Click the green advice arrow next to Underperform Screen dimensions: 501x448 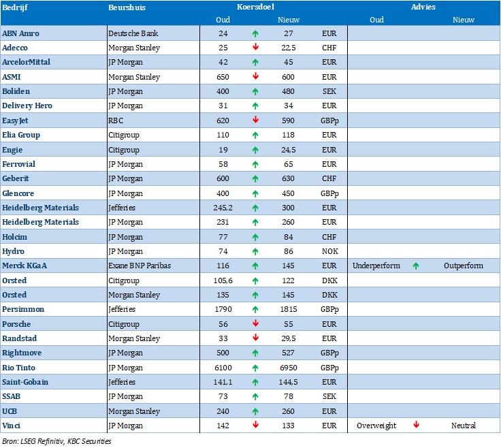(416, 266)
